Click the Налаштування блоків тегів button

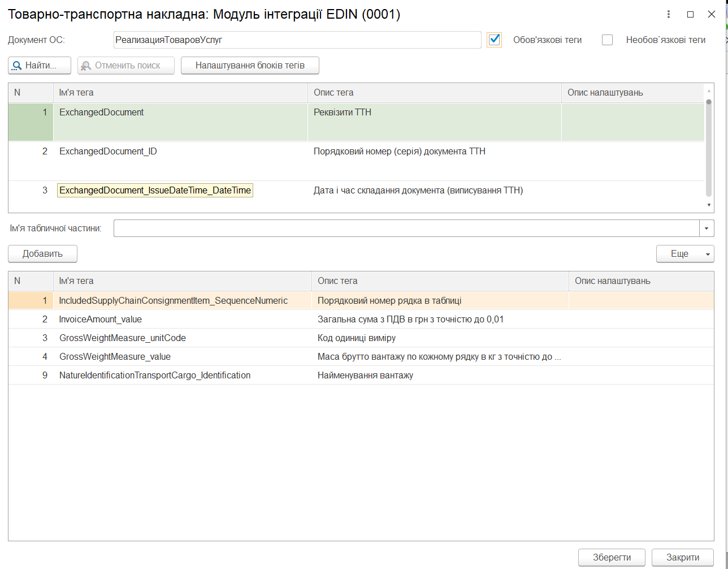[250, 66]
